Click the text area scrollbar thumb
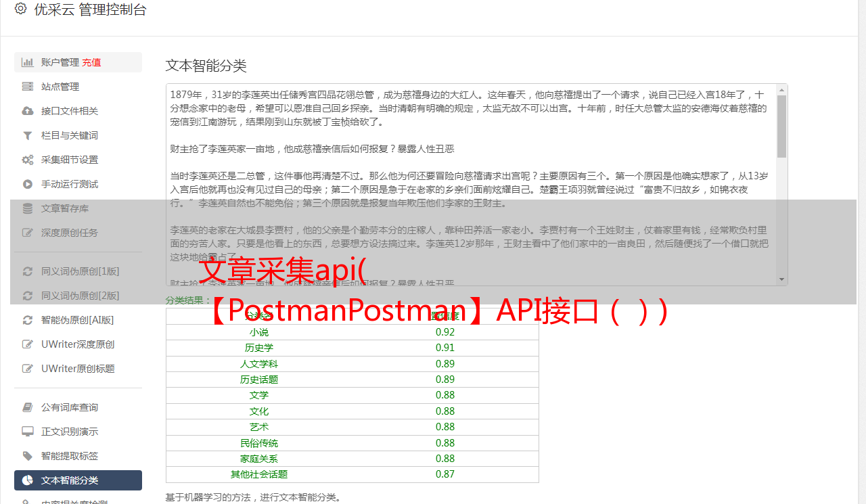This screenshot has width=866, height=504. [782, 126]
